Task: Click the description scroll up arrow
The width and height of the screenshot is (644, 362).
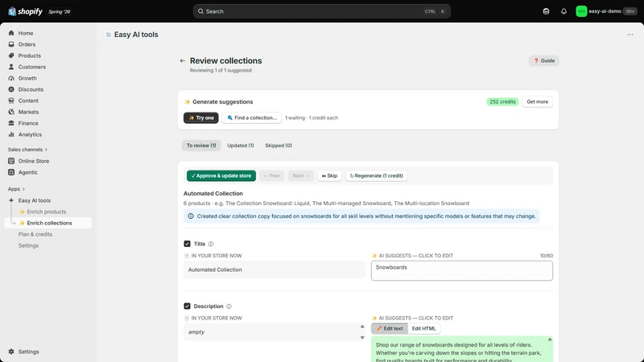Action: [x=362, y=327]
